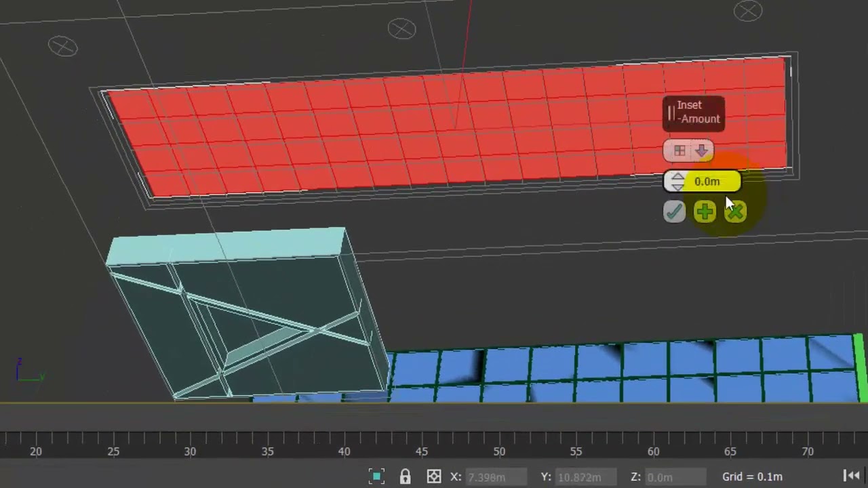Click the Grid = 0.1m status text
Viewport: 868px width, 488px height.
[x=752, y=476]
